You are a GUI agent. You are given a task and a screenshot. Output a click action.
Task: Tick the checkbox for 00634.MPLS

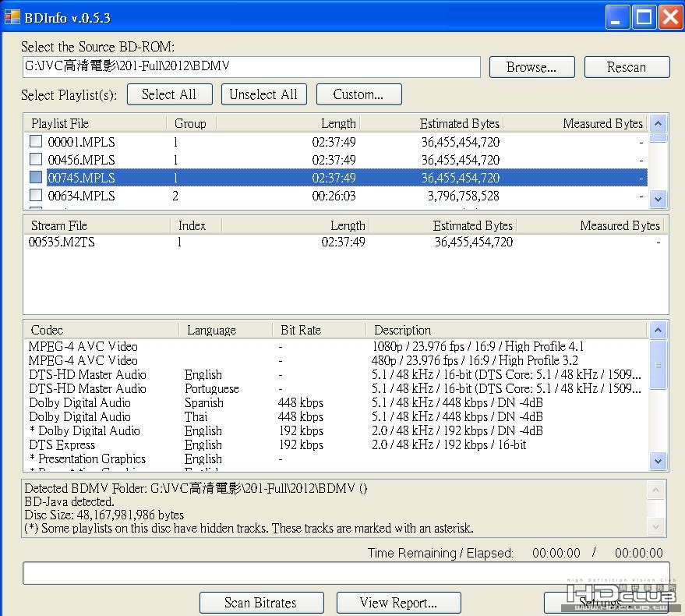[35, 195]
